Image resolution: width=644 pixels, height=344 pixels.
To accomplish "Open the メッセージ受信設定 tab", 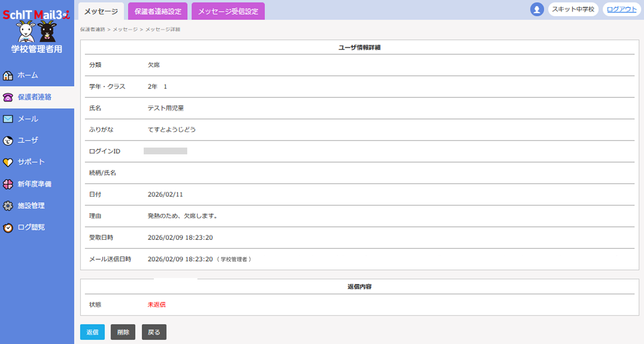I will (228, 11).
